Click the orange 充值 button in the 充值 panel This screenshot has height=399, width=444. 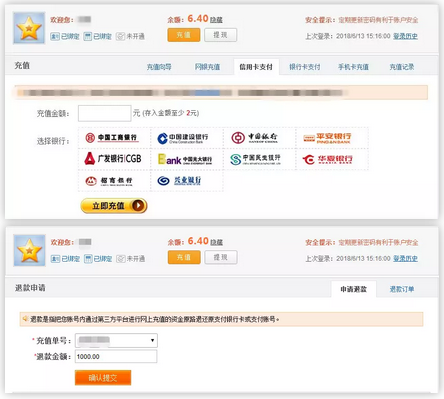(184, 35)
